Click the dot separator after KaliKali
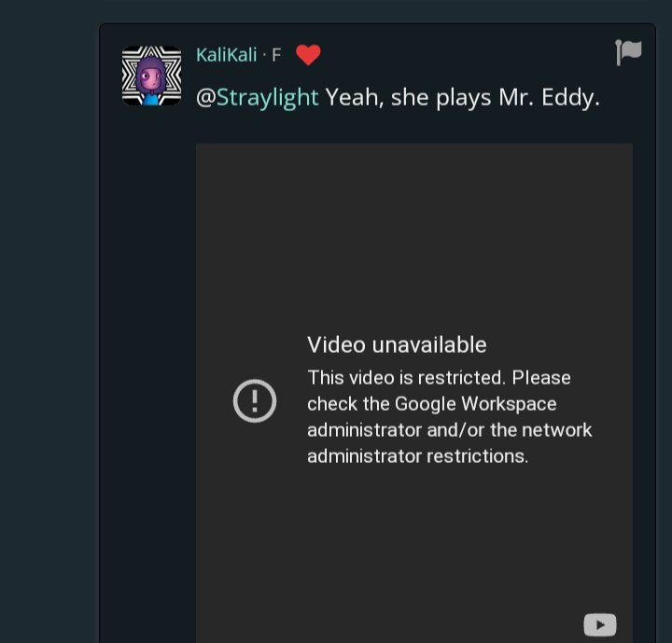Viewport: 672px width, 643px height. (264, 56)
